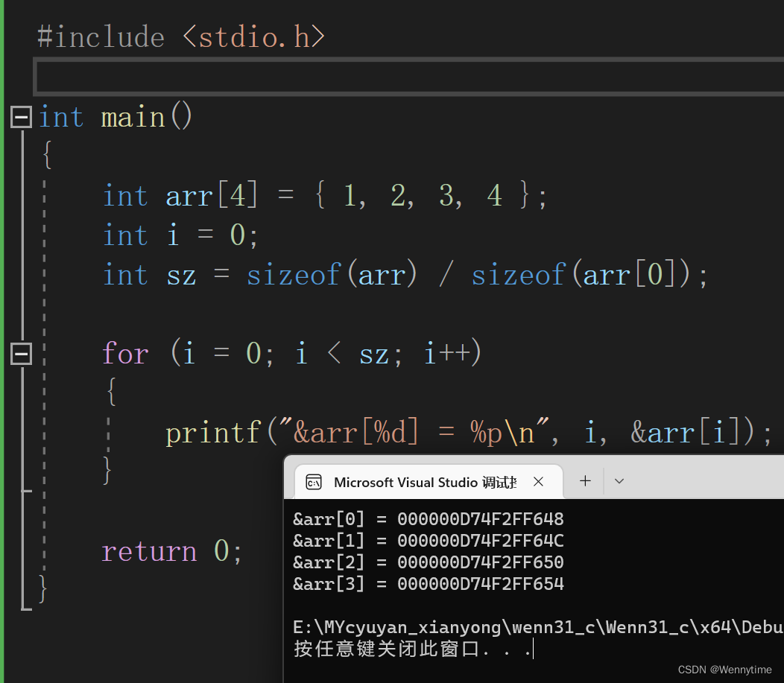784x683 pixels.
Task: Click console output line '&arr[1] = 000000D74F2FF64C'
Action: [429, 541]
